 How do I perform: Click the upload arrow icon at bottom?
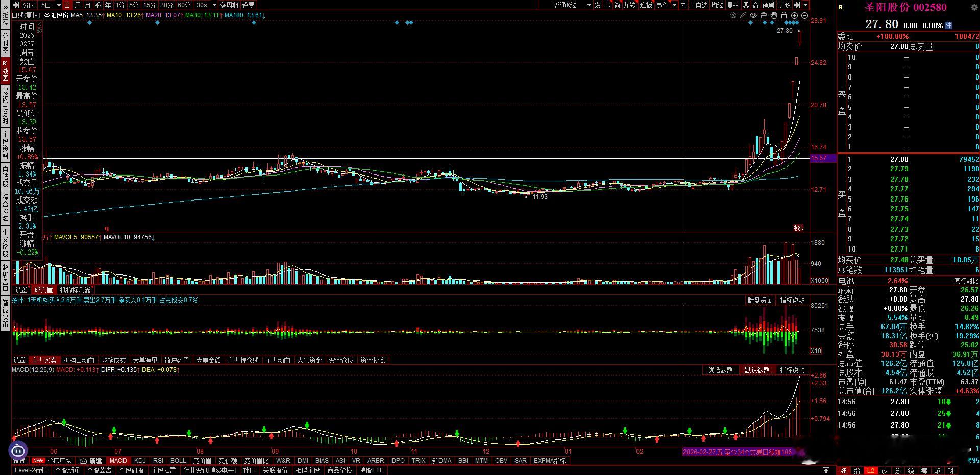point(826,470)
